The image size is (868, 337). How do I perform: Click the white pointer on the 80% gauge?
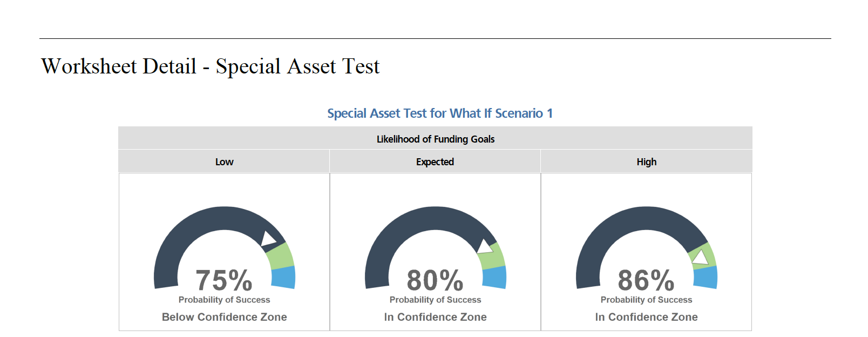485,247
